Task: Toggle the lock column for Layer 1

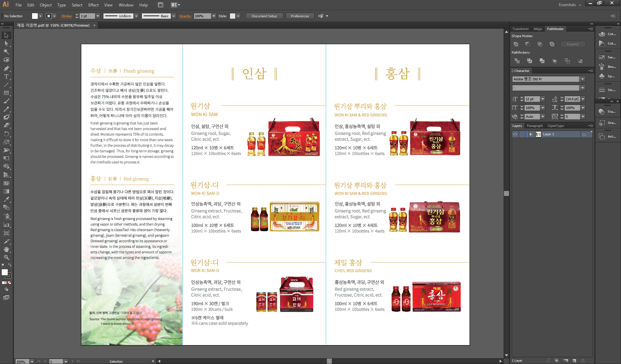Action: click(x=522, y=134)
